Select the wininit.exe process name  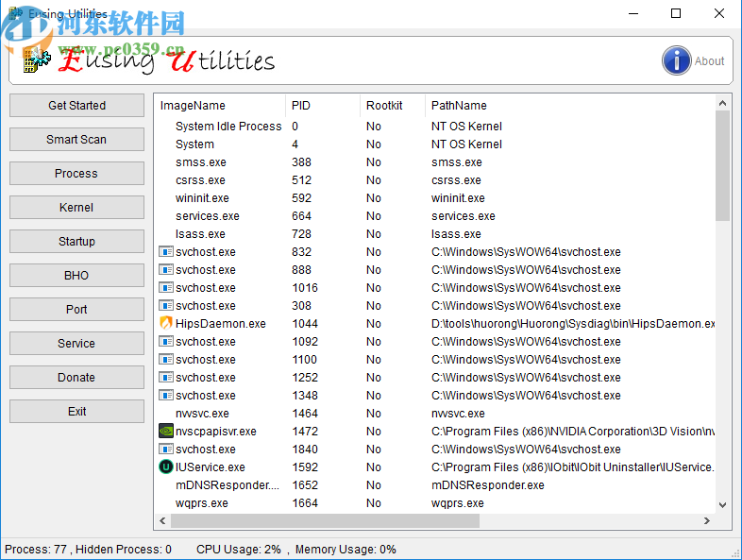202,198
